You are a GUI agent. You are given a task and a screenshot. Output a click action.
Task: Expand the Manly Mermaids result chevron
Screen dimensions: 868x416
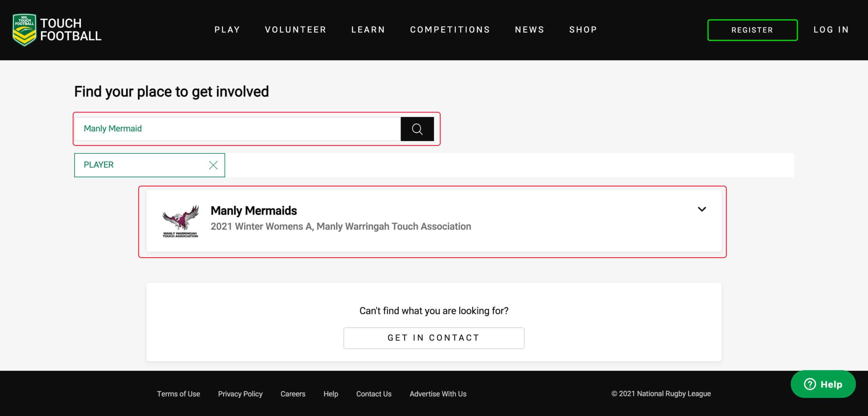[702, 209]
